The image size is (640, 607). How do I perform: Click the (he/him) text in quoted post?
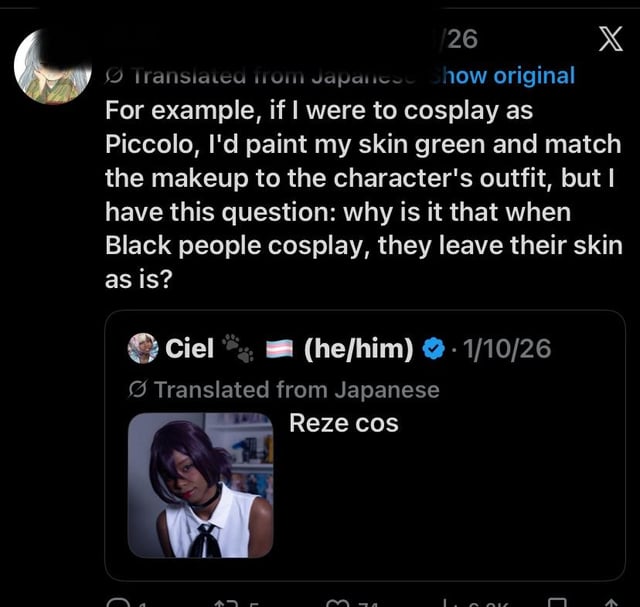click(x=357, y=348)
